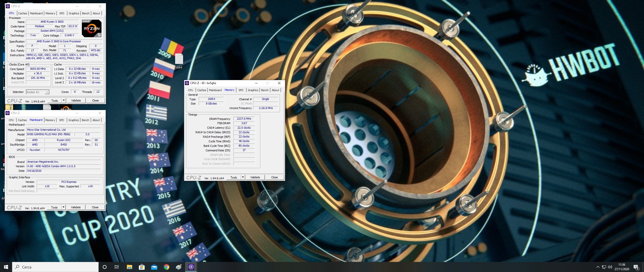Click CPU-Z icon in Mainboard window title bar
The height and width of the screenshot is (272, 644).
(x=8, y=113)
